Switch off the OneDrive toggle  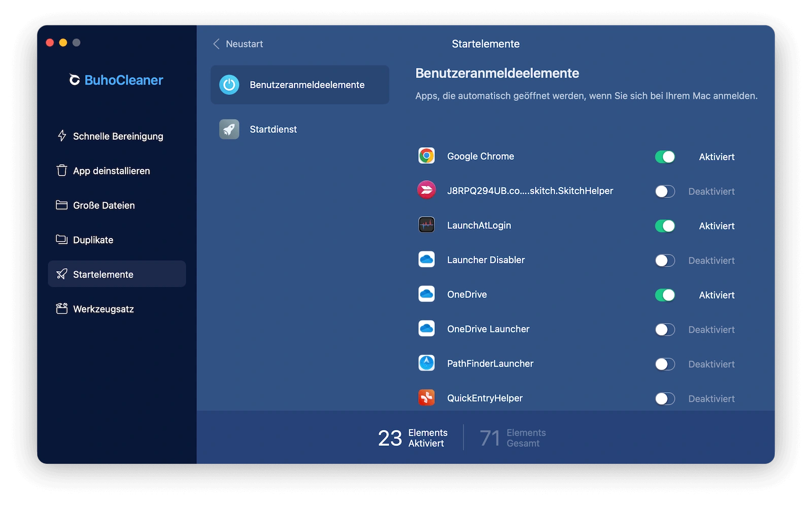(665, 295)
